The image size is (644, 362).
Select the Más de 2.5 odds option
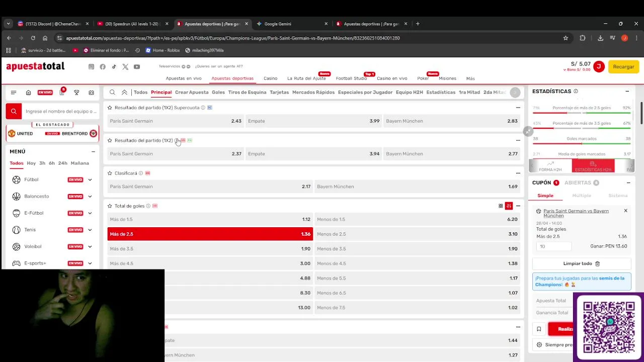pyautogui.click(x=210, y=234)
